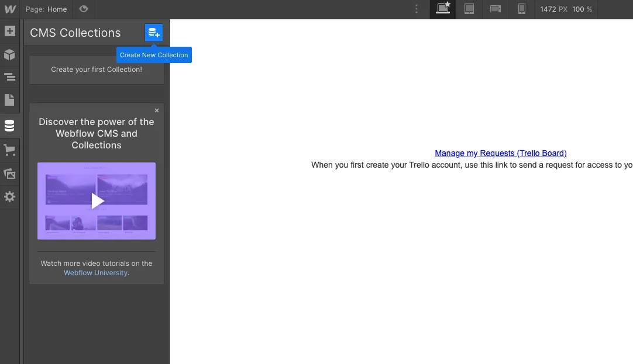
Task: Open the three-dot options menu
Action: pyautogui.click(x=417, y=9)
